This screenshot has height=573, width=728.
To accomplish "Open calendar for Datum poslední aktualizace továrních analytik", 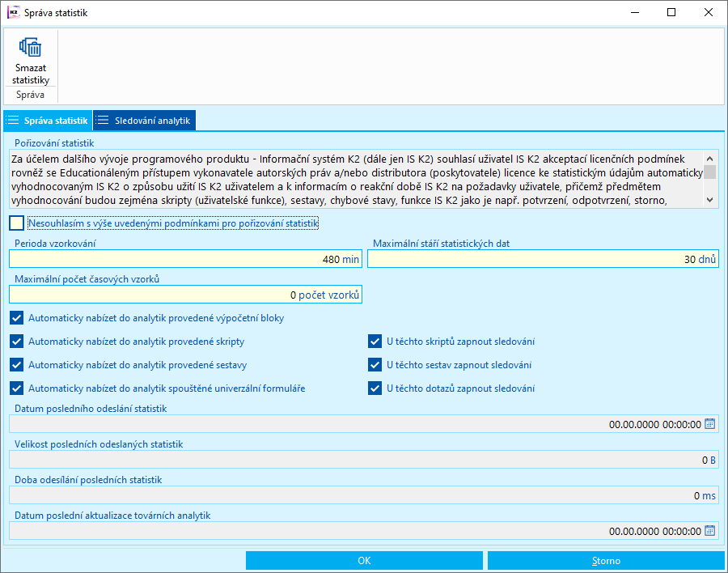I will pyautogui.click(x=710, y=531).
